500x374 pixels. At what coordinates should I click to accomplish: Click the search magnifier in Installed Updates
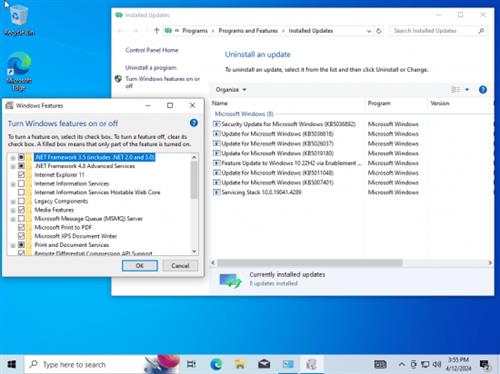(481, 31)
